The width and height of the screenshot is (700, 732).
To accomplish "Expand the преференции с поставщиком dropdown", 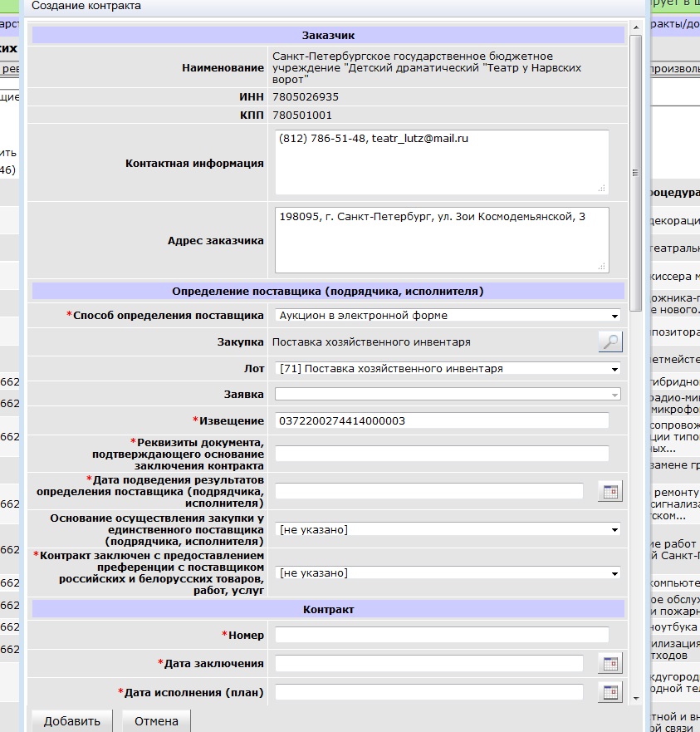I will click(x=448, y=572).
